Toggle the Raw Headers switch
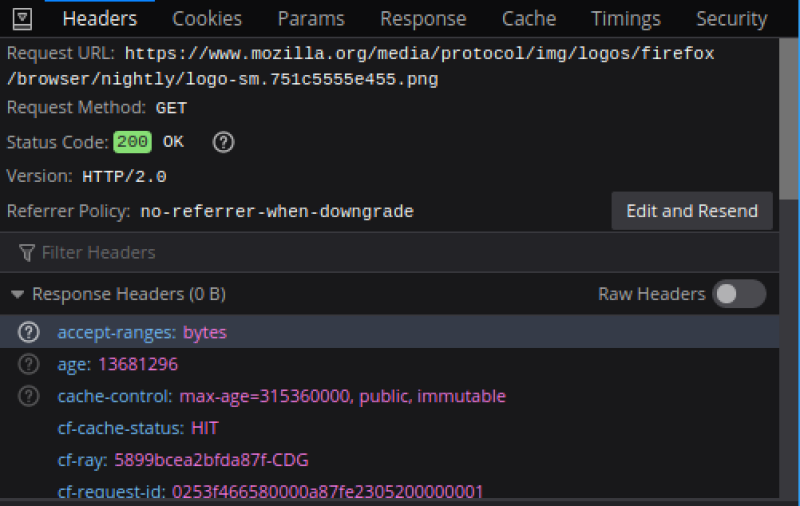 (x=739, y=294)
